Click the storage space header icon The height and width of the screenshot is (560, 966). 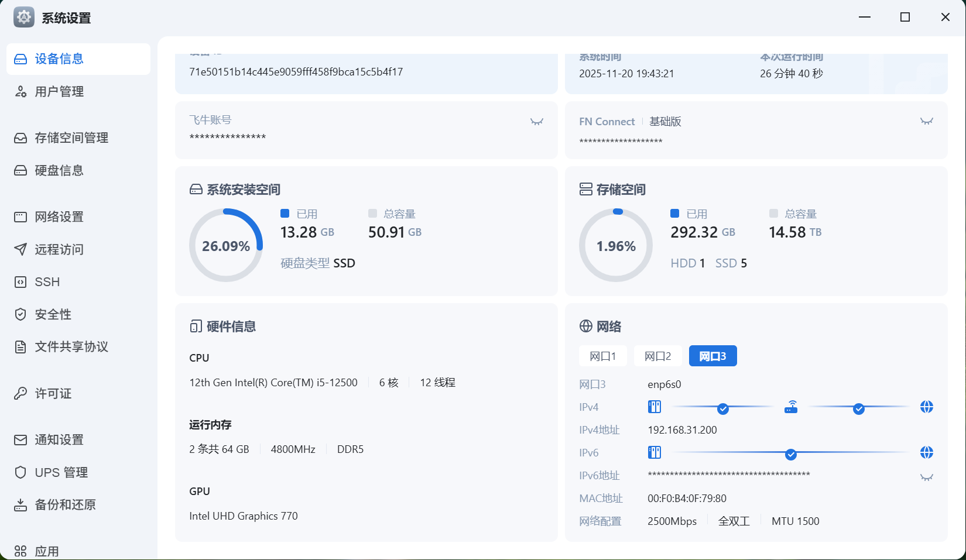tap(585, 189)
